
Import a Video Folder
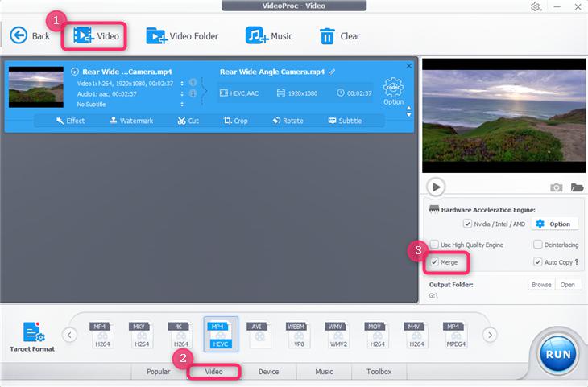(182, 36)
